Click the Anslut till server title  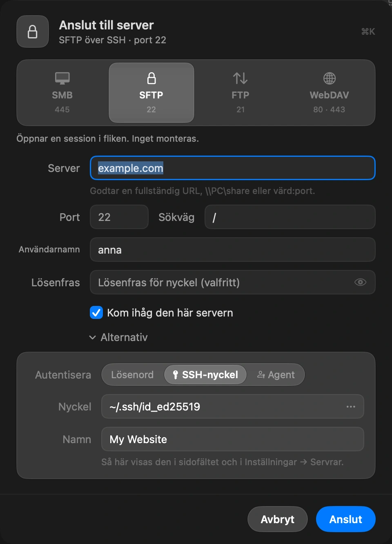pos(106,25)
